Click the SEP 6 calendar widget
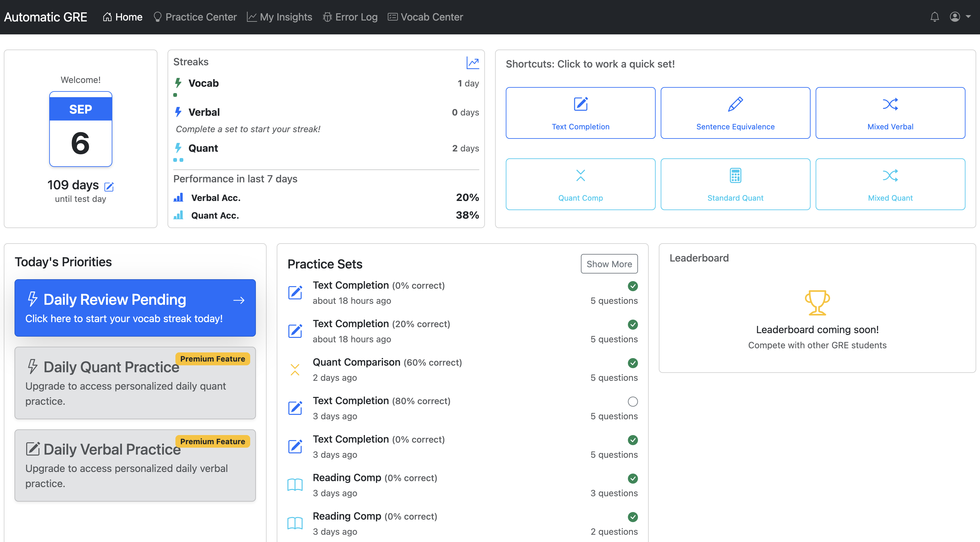Viewport: 980px width, 542px height. (81, 129)
